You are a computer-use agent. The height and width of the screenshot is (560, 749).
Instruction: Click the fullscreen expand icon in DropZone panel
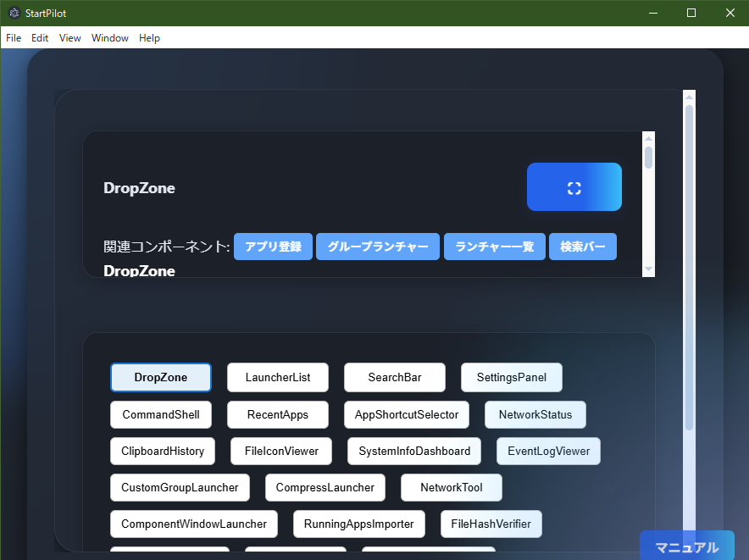click(574, 186)
